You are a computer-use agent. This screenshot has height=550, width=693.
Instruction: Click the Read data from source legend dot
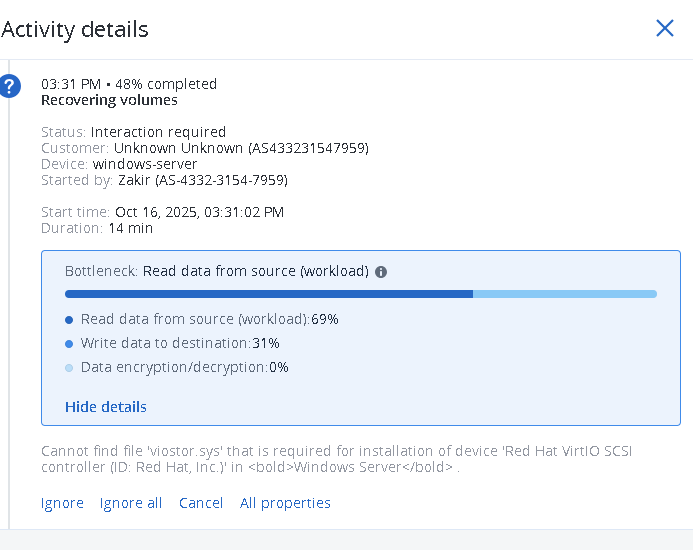pyautogui.click(x=69, y=320)
